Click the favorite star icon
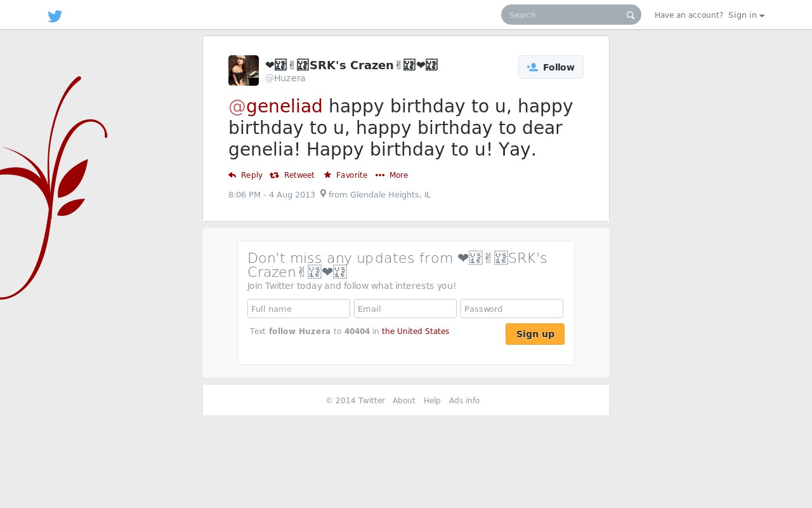This screenshot has height=508, width=812. point(327,175)
